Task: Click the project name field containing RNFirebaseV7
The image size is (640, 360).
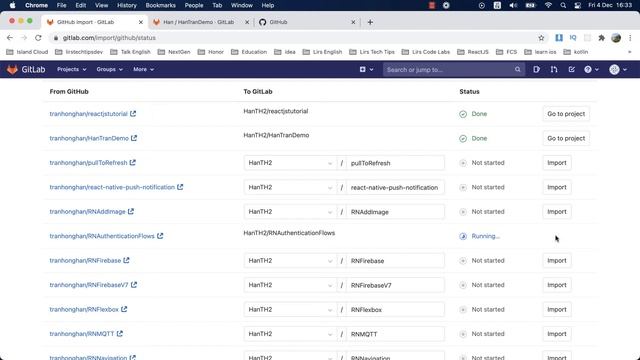Action: (x=396, y=285)
